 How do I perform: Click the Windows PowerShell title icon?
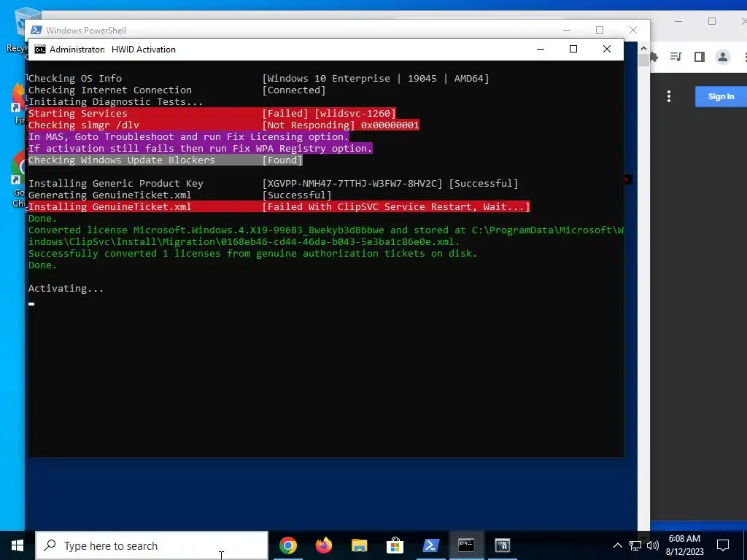pos(36,30)
